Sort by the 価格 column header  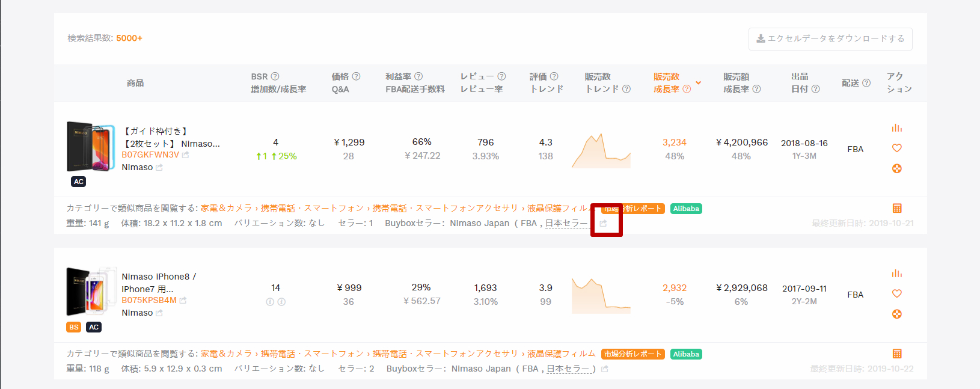(340, 76)
